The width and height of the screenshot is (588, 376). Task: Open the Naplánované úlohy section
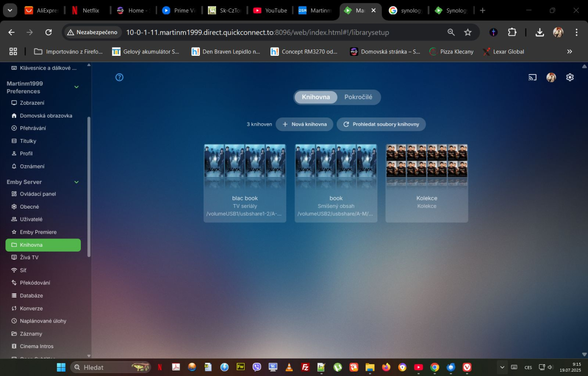pyautogui.click(x=43, y=321)
